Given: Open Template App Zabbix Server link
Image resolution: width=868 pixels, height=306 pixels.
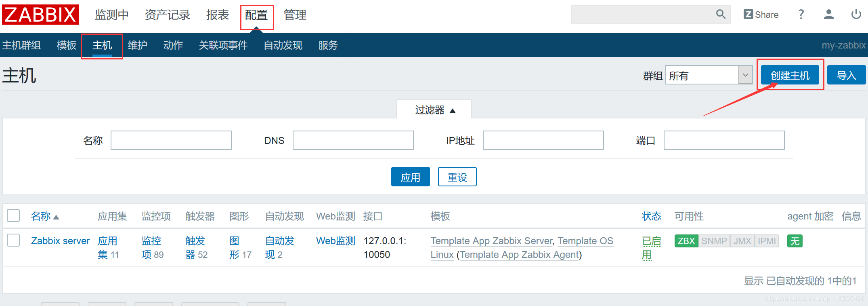Looking at the screenshot, I should pyautogui.click(x=491, y=241).
